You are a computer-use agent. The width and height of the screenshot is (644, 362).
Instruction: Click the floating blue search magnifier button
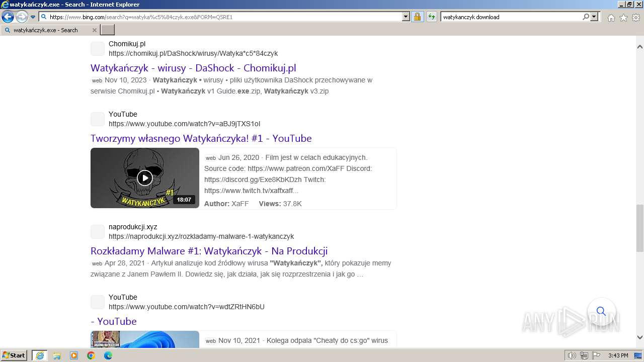(601, 311)
